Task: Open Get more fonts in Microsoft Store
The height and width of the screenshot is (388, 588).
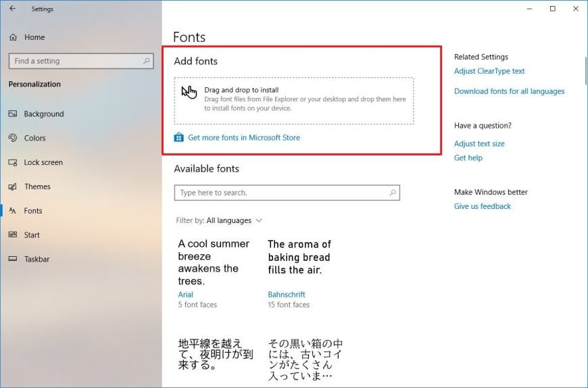Action: click(x=243, y=137)
